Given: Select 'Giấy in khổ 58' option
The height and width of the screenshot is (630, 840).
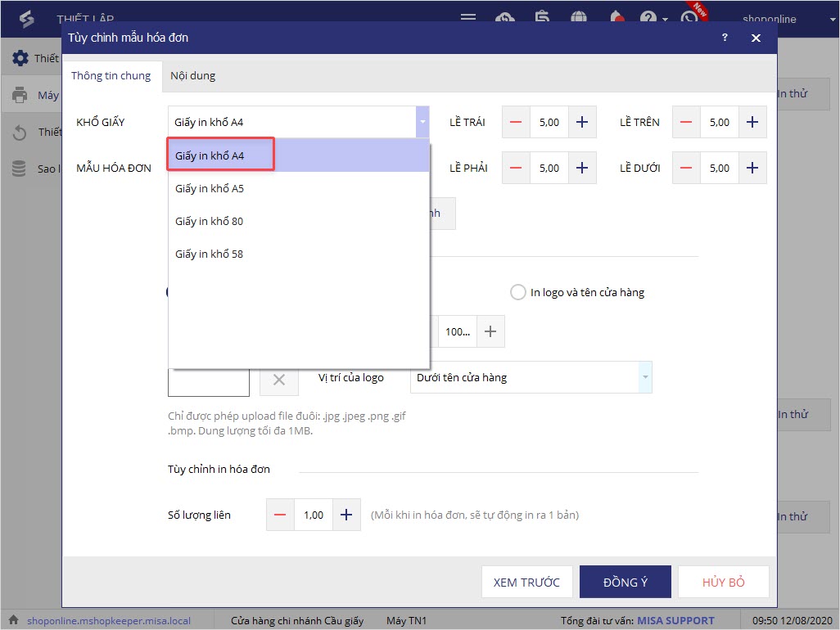Looking at the screenshot, I should [x=210, y=254].
